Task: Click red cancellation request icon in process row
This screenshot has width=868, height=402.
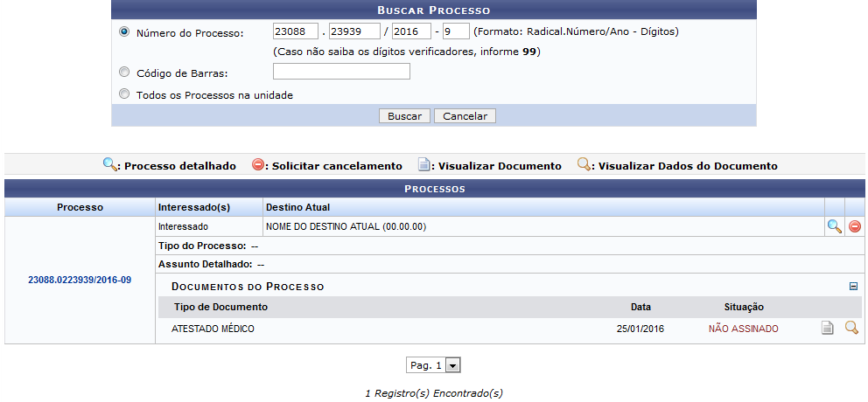Action: 855,226
